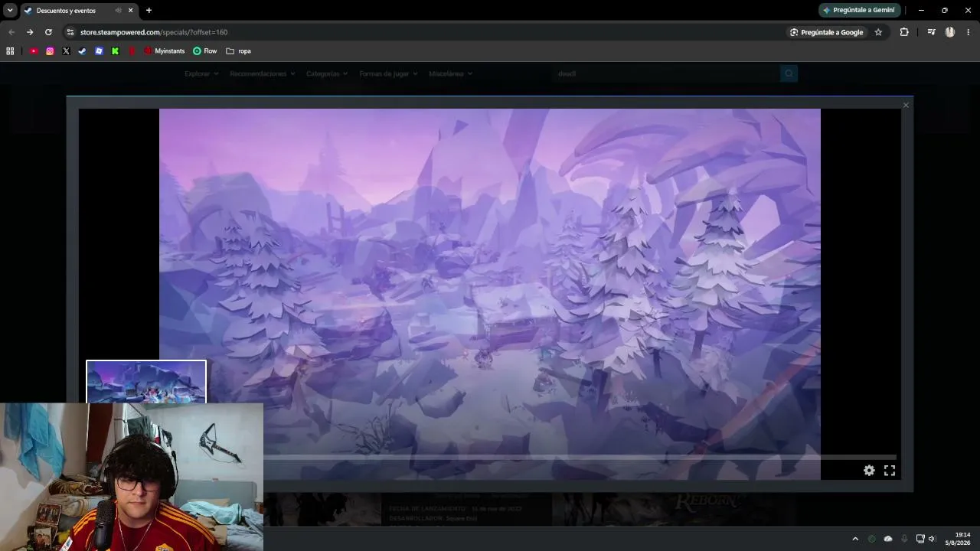Image resolution: width=980 pixels, height=551 pixels.
Task: Open the Chrome profile avatar
Action: 950,32
